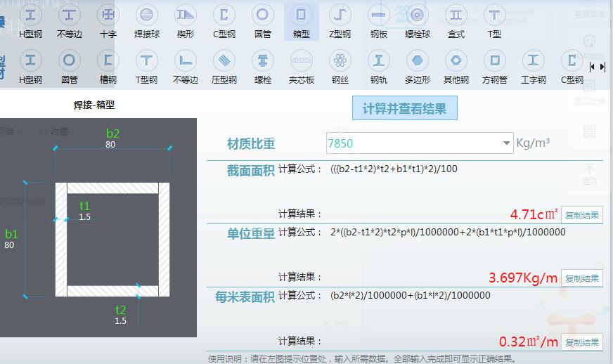Select the 盒式 box-type icon
613x364 pixels.
click(x=456, y=22)
